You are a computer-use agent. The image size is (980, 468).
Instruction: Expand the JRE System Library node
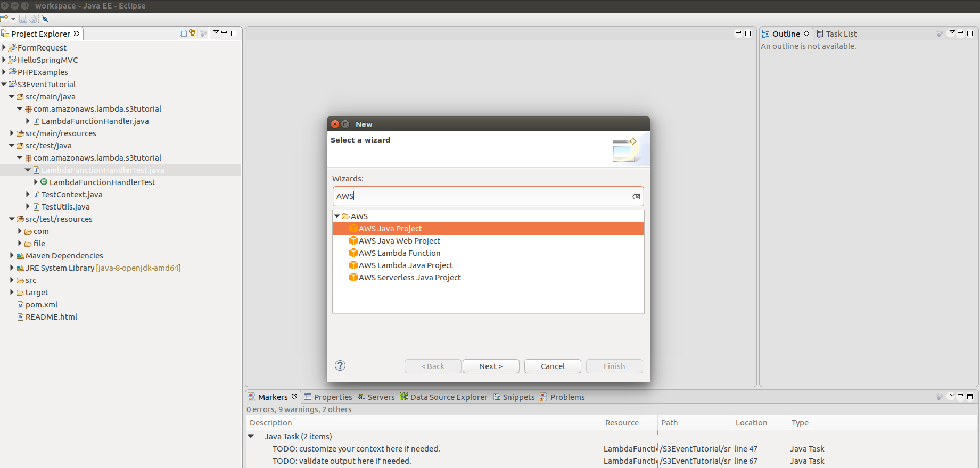click(12, 268)
